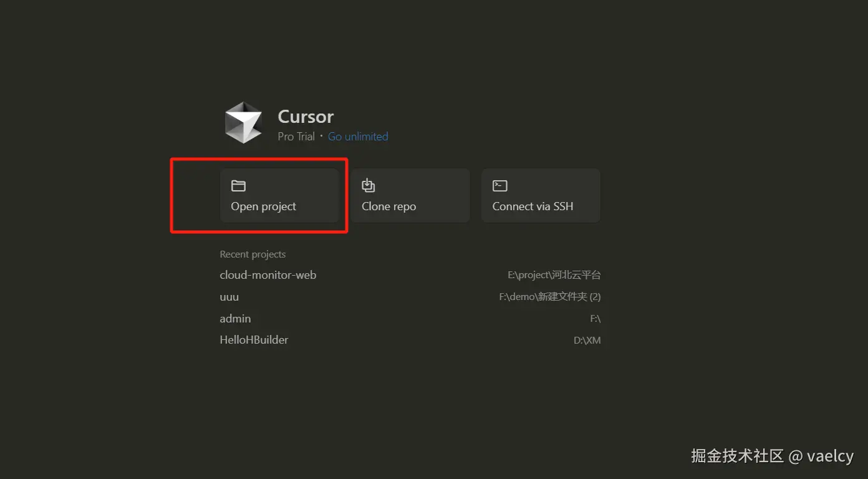The height and width of the screenshot is (479, 868).
Task: Click the path E:\project\河北云平台
Action: 554,275
